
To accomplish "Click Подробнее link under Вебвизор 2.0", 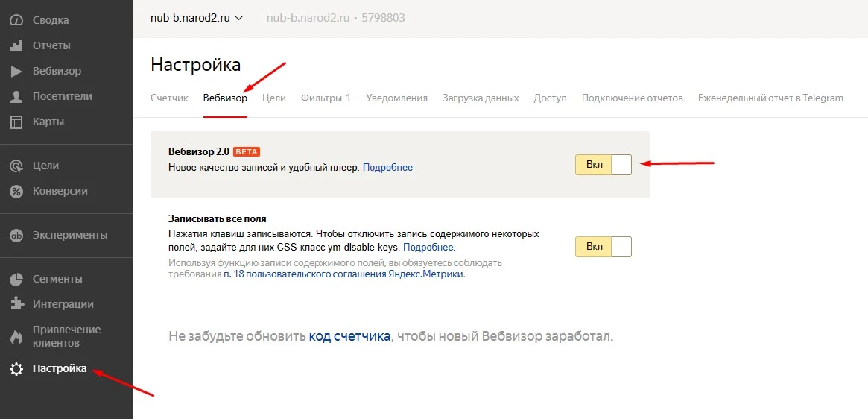I will (x=387, y=167).
